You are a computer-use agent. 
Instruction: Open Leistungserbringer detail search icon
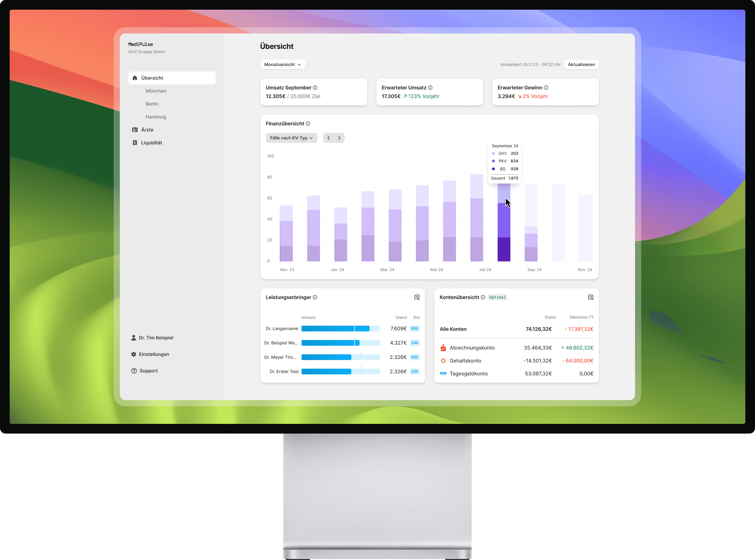pyautogui.click(x=417, y=297)
